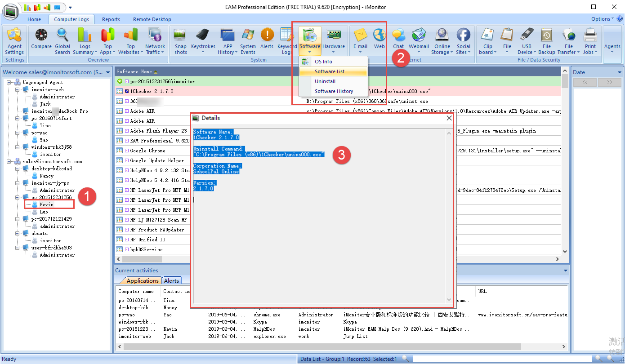625x364 pixels.
Task: Expand the Date panel dropdown
Action: tap(619, 72)
